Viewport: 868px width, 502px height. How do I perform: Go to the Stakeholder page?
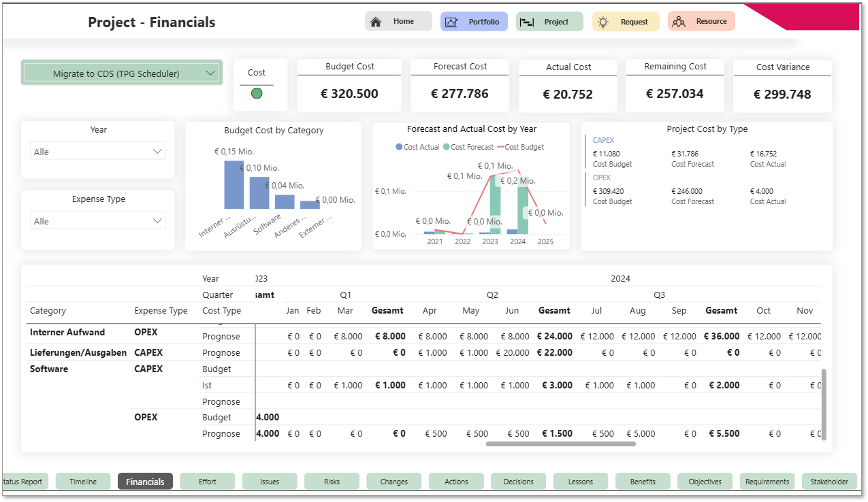click(829, 482)
